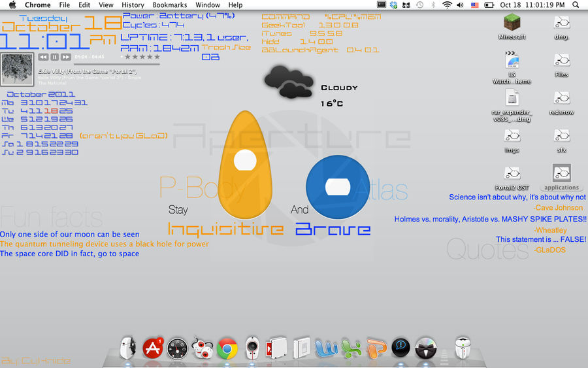Click the white wall panel dock icon
Image resolution: width=588 pixels, height=368 pixels.
coord(301,348)
